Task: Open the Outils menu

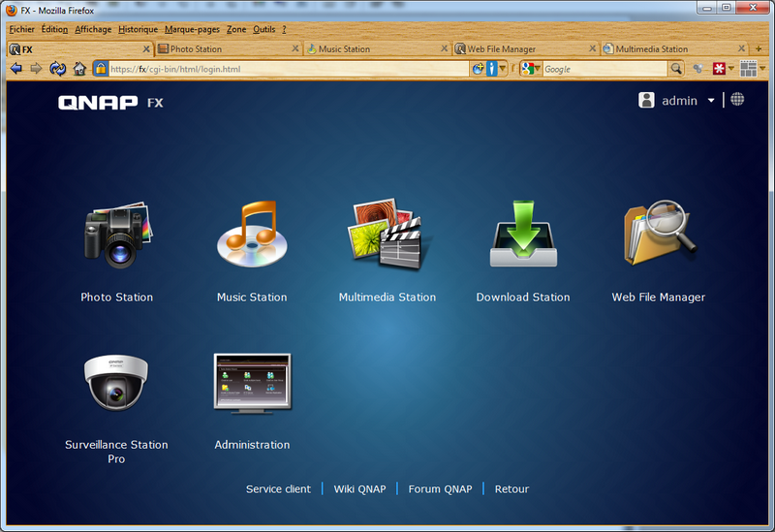Action: tap(263, 29)
